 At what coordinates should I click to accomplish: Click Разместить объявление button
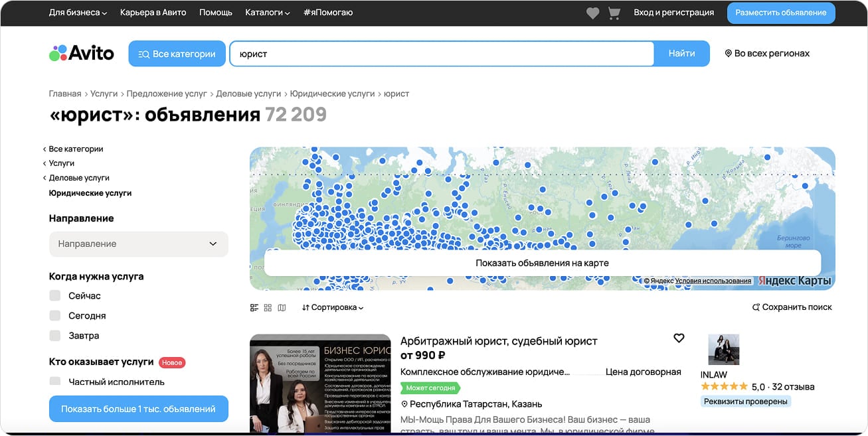coord(780,13)
